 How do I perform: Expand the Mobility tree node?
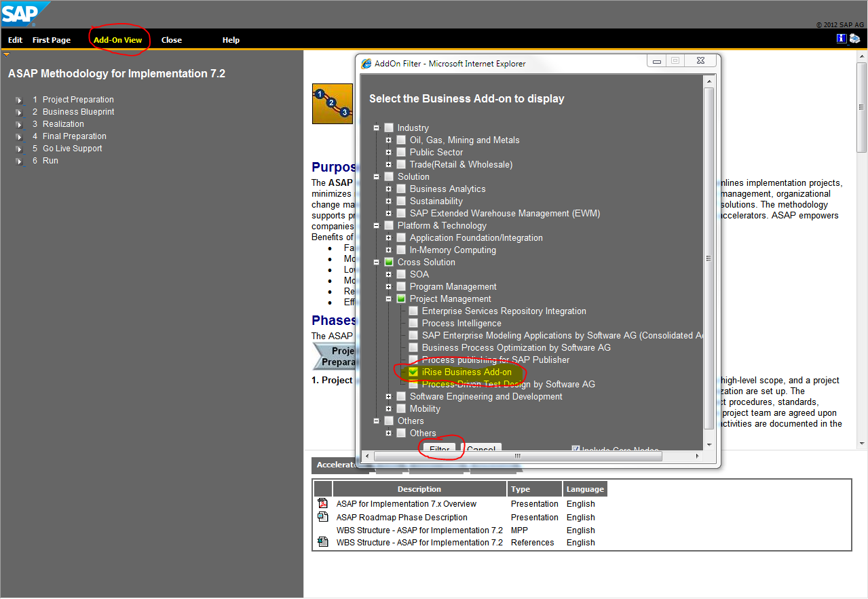(x=389, y=408)
